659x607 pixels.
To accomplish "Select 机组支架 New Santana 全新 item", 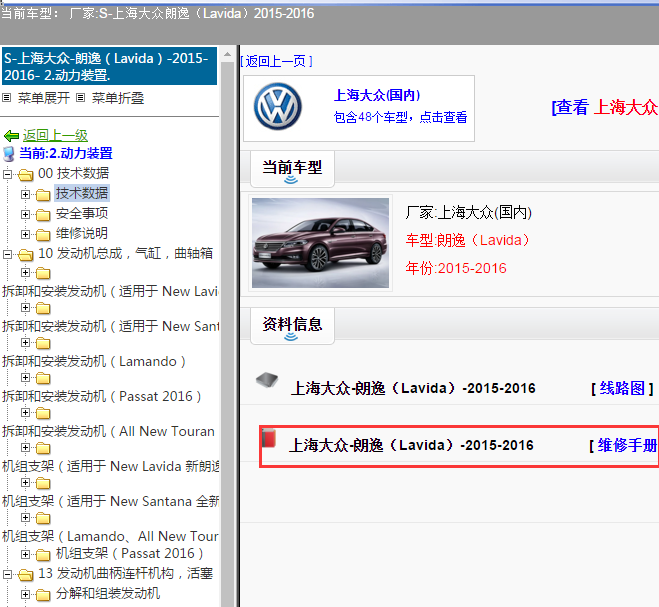I will click(x=110, y=501).
